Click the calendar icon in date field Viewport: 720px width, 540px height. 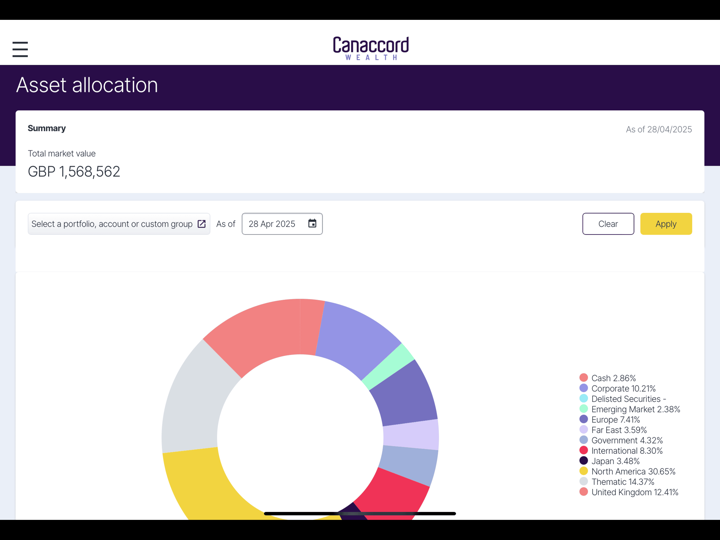312,224
